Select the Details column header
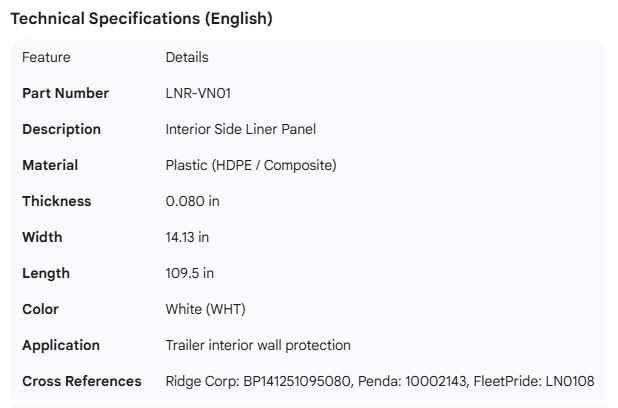618x408 pixels. [187, 57]
